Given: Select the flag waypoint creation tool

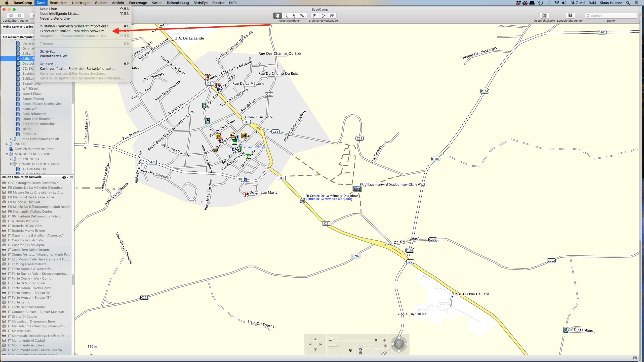Looking at the screenshot, I should pyautogui.click(x=315, y=16).
